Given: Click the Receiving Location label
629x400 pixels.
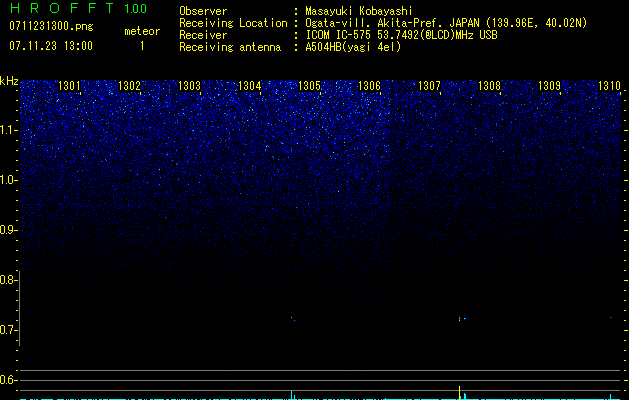Looking at the screenshot, I should (233, 23).
